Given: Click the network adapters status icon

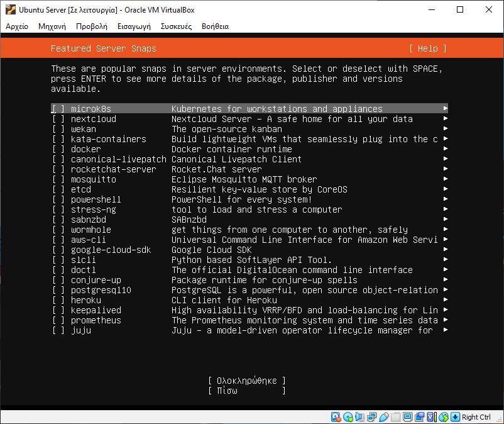Looking at the screenshot, I should click(371, 417).
